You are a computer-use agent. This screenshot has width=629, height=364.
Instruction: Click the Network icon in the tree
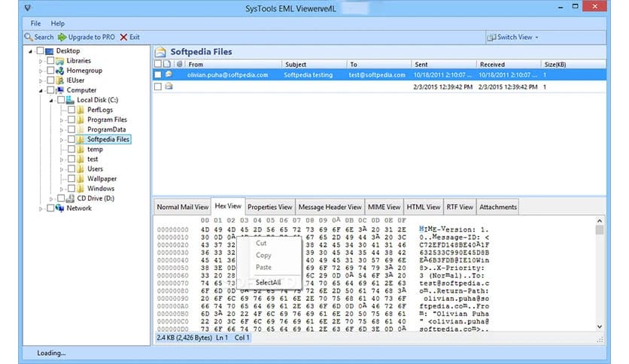pos(60,208)
